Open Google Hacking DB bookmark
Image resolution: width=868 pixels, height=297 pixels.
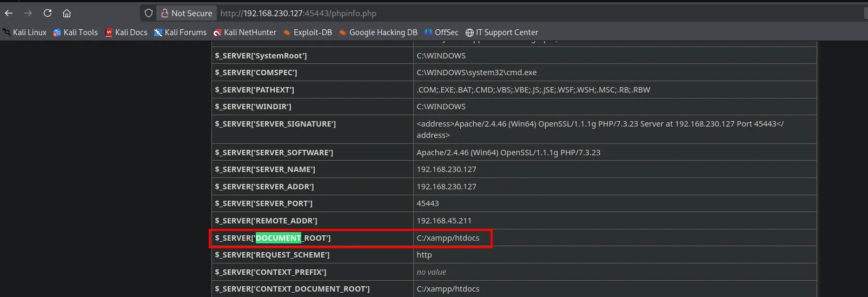tap(378, 32)
